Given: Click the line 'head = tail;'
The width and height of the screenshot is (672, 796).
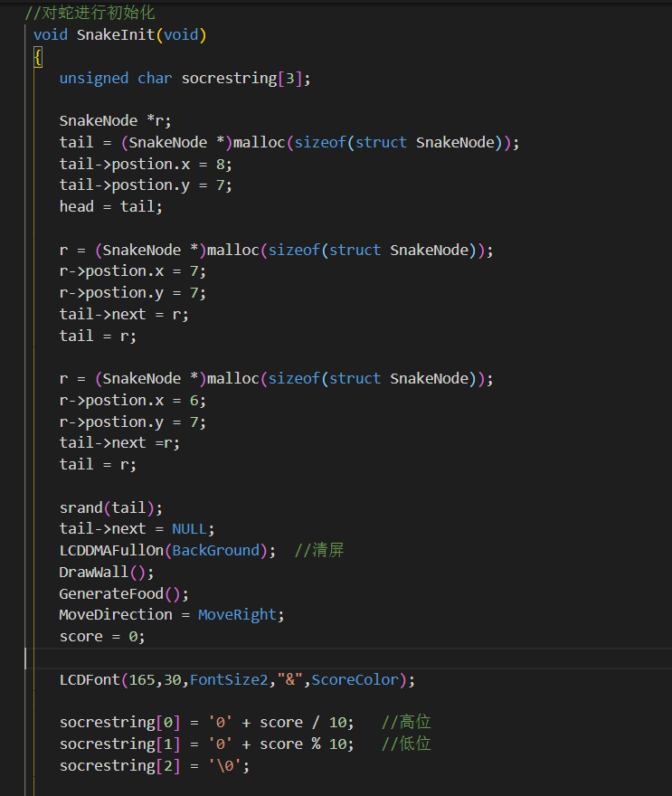Looking at the screenshot, I should pyautogui.click(x=110, y=206).
